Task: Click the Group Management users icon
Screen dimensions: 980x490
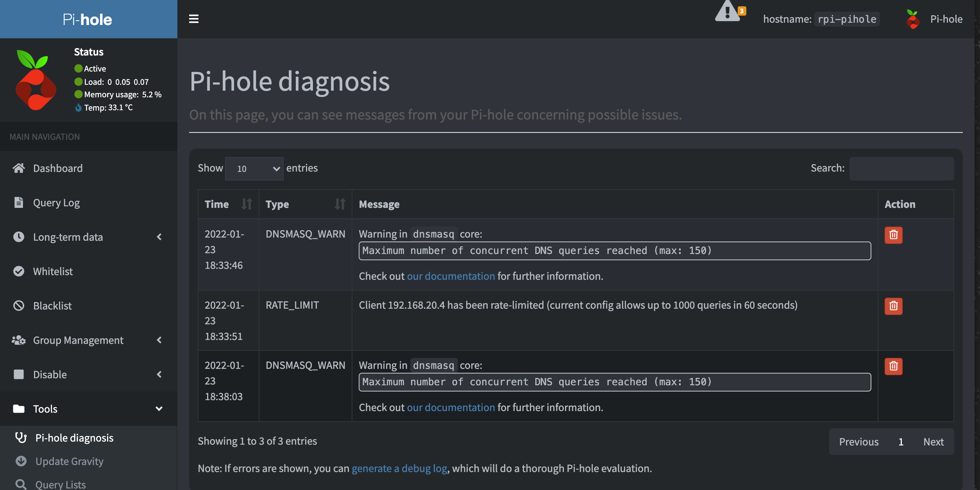Action: click(18, 340)
